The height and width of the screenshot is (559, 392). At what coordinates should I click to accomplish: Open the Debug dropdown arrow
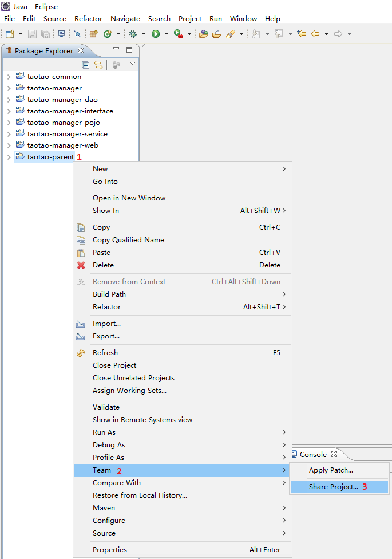tap(144, 34)
